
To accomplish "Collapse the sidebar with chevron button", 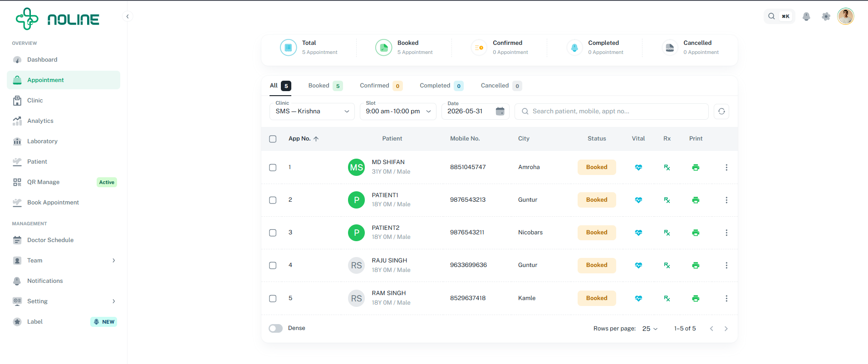I will coord(128,16).
